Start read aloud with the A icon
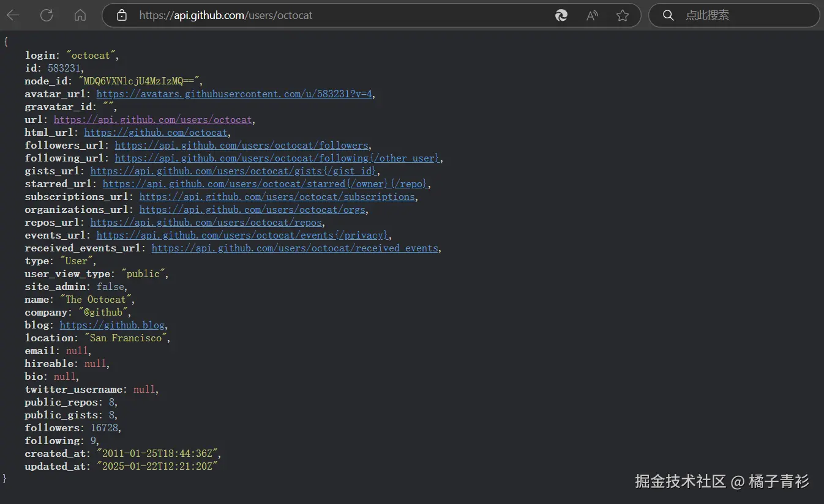Screen dimensions: 824x504 [592, 15]
